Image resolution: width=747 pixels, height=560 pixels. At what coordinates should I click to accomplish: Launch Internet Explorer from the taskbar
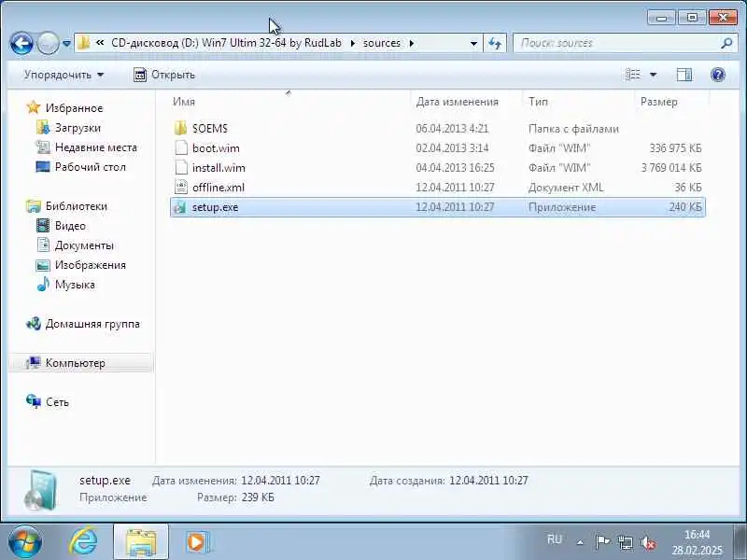coord(83,542)
